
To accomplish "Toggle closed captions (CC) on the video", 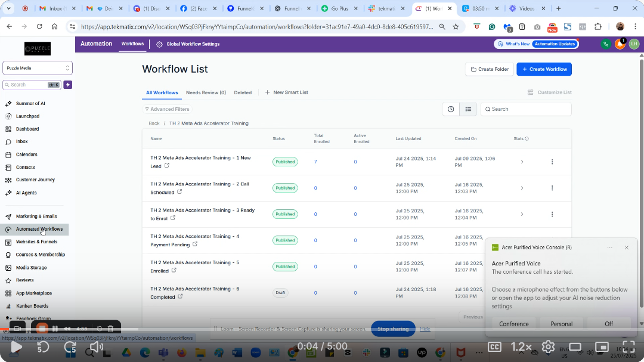I will (494, 347).
